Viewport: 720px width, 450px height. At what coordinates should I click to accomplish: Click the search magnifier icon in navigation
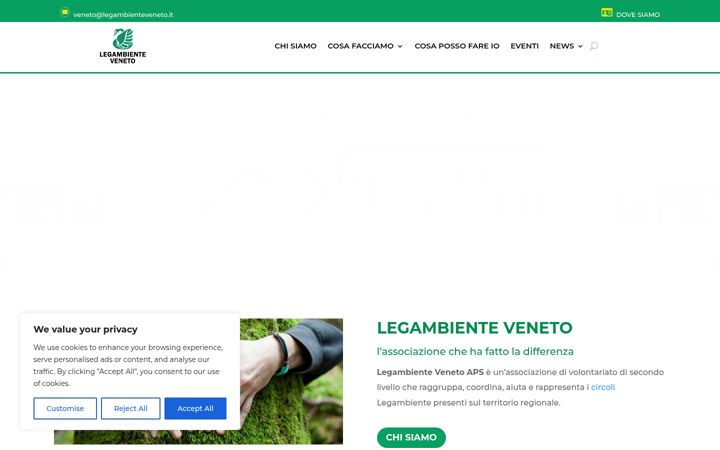click(594, 46)
